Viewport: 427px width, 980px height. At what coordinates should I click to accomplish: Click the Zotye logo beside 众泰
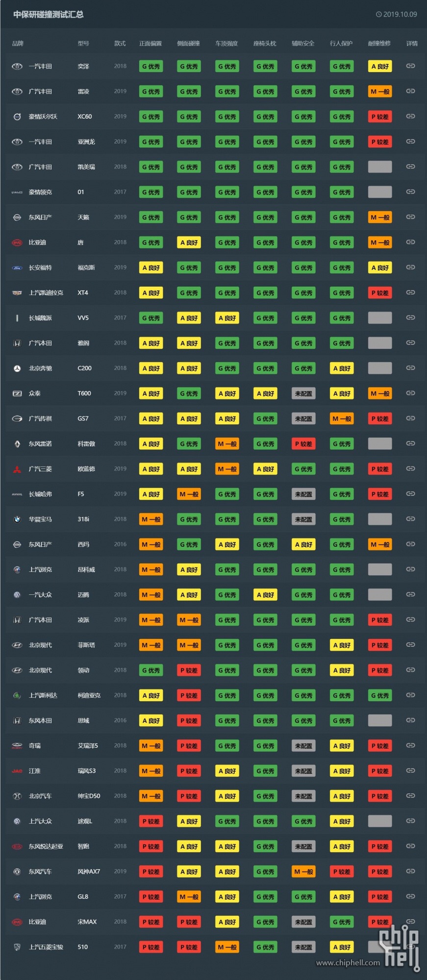point(17,393)
